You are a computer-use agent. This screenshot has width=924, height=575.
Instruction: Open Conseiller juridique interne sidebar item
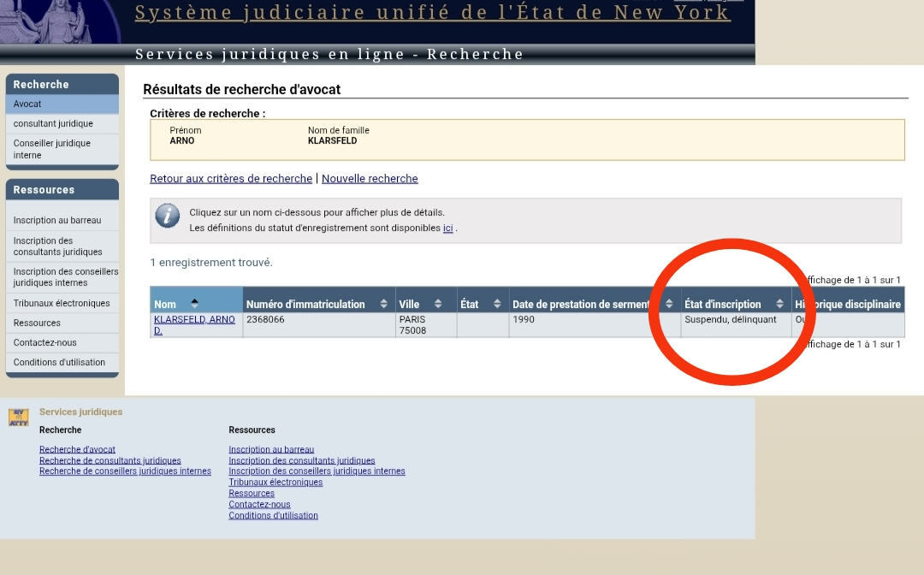[x=51, y=149]
